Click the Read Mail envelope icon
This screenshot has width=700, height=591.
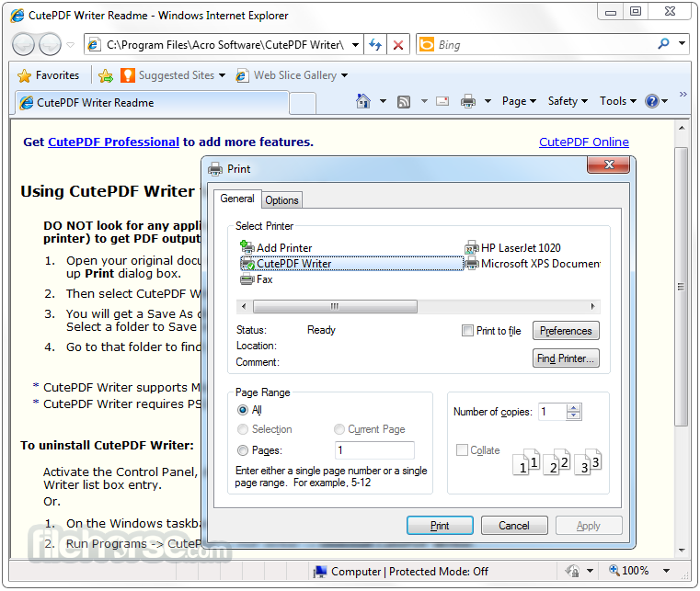click(442, 101)
